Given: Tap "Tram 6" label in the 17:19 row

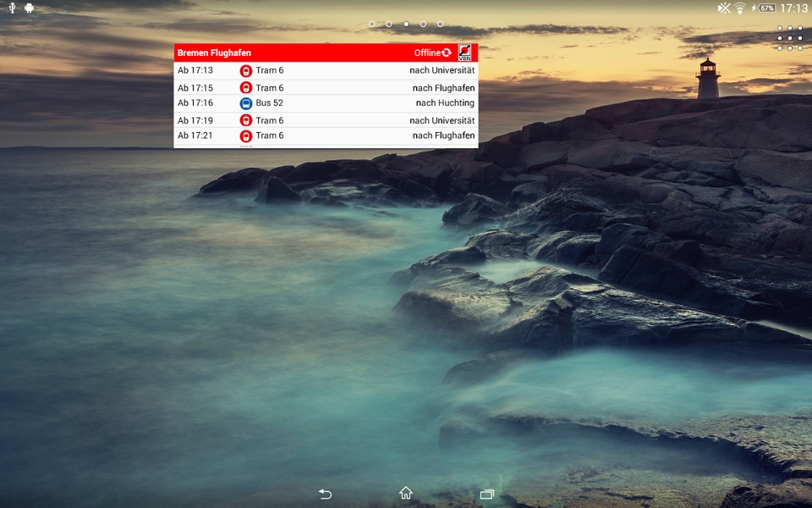Looking at the screenshot, I should point(270,120).
